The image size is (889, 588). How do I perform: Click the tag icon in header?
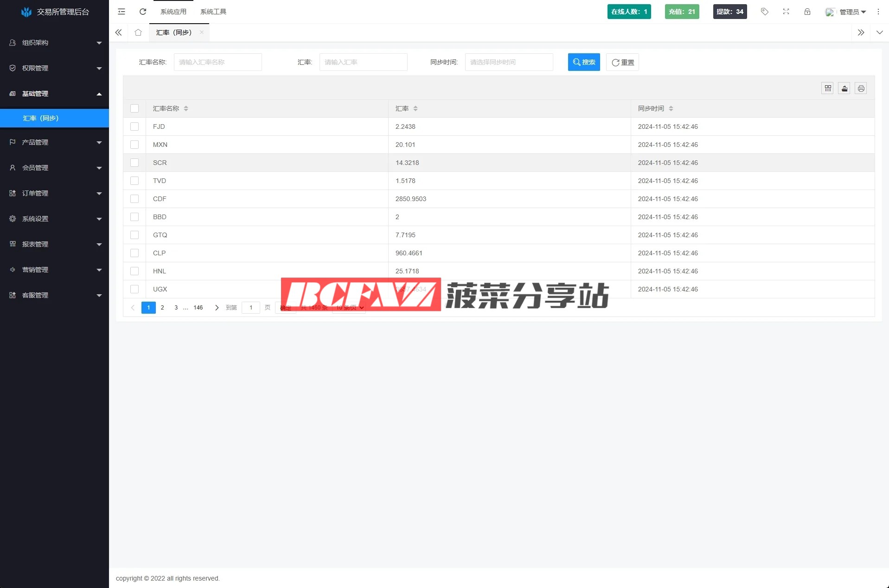764,12
